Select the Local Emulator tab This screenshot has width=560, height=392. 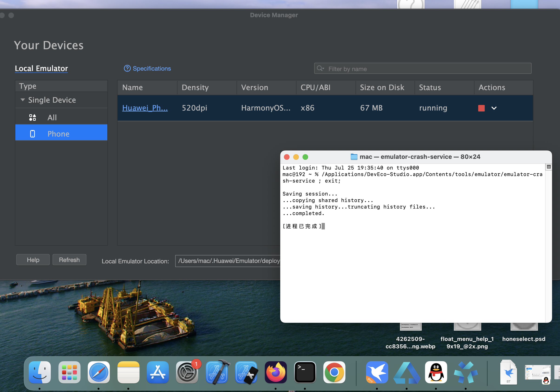[x=41, y=69]
